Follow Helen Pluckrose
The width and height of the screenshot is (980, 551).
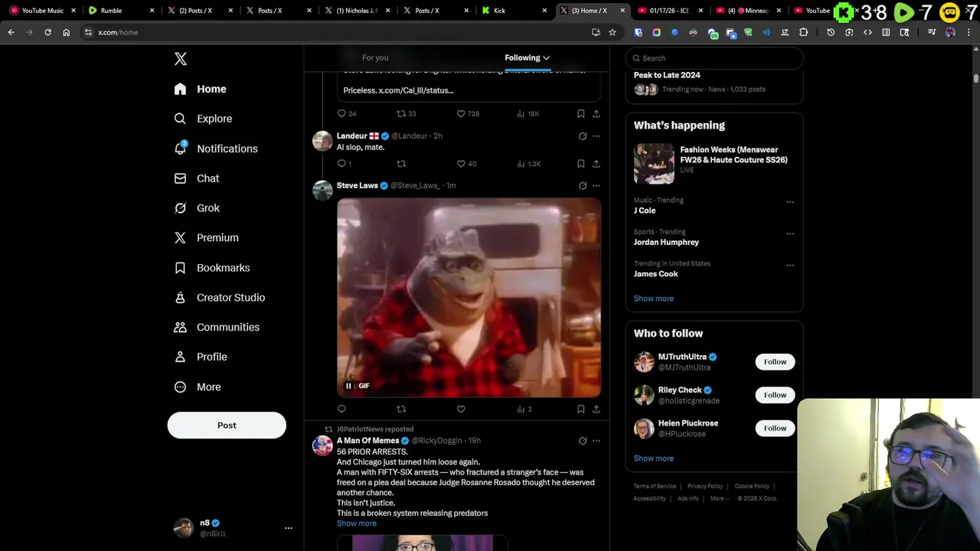tap(775, 429)
